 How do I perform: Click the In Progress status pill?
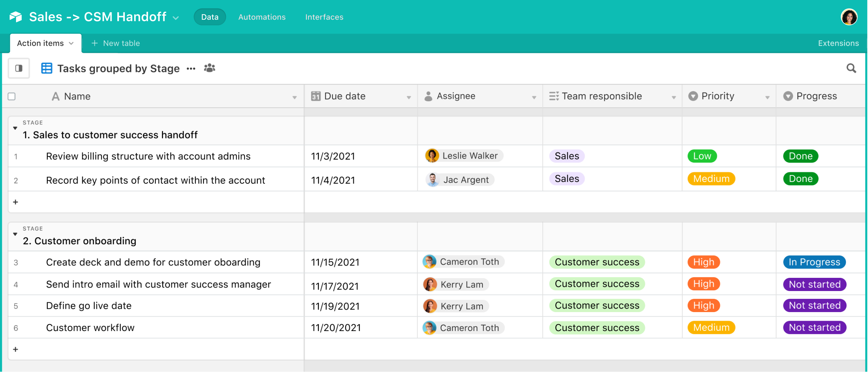(x=815, y=262)
